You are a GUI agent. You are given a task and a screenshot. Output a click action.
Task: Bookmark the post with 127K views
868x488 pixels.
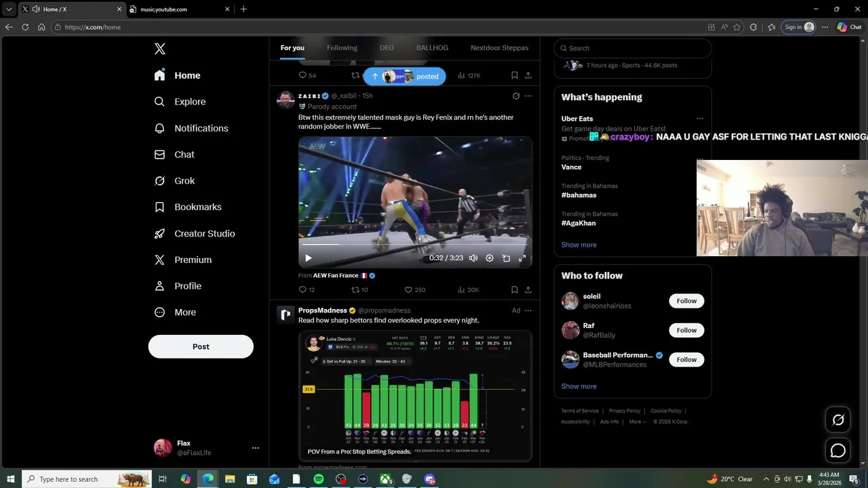tap(515, 75)
